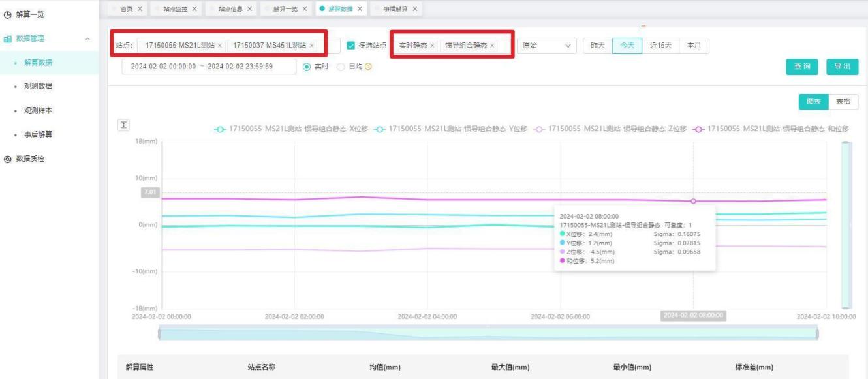Screen dimensions: 868x379
Task: Close the 站点监控 tab
Action: [194, 9]
